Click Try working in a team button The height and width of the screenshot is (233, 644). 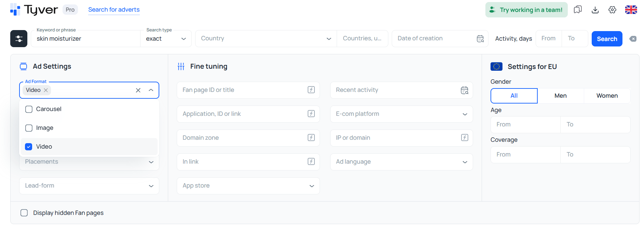526,10
